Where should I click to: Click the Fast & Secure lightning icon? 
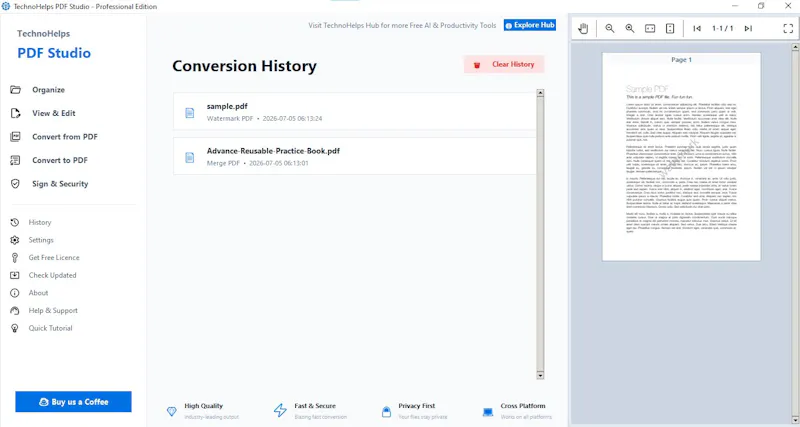pos(280,411)
